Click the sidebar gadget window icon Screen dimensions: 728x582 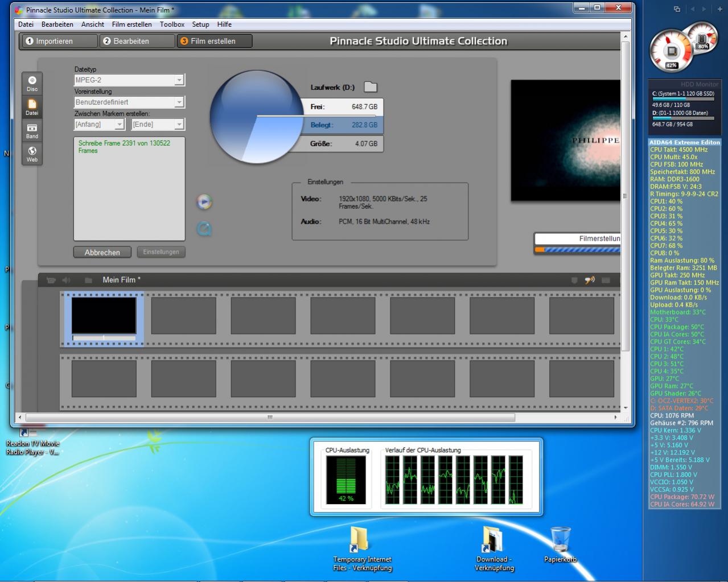[677, 9]
